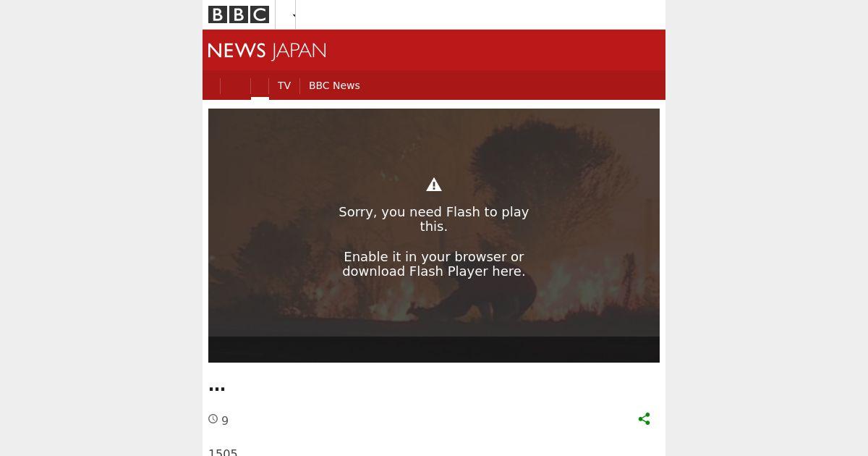The width and height of the screenshot is (868, 456).
Task: Select the middle blank navigation tab
Action: point(235,86)
